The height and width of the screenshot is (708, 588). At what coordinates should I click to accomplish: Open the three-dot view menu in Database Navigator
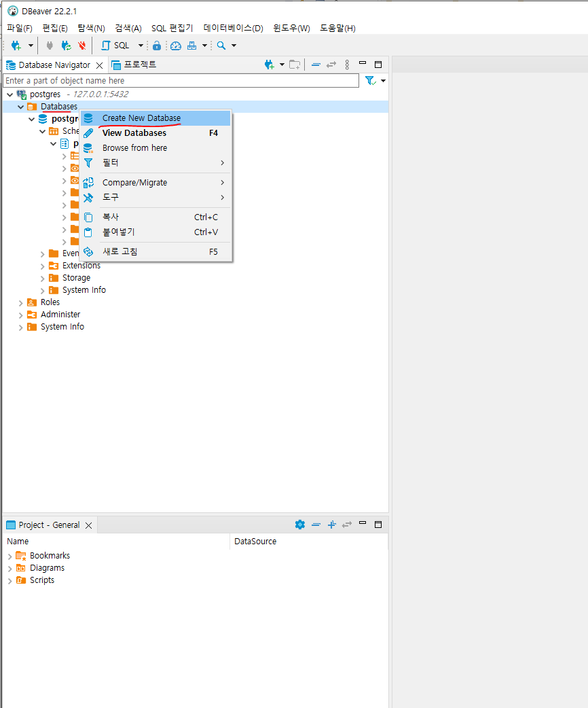point(347,65)
